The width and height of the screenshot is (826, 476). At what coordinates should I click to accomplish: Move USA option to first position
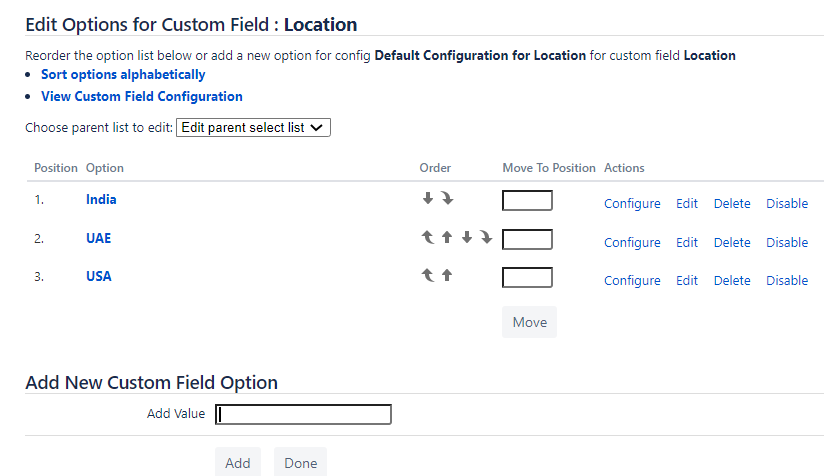coord(428,276)
